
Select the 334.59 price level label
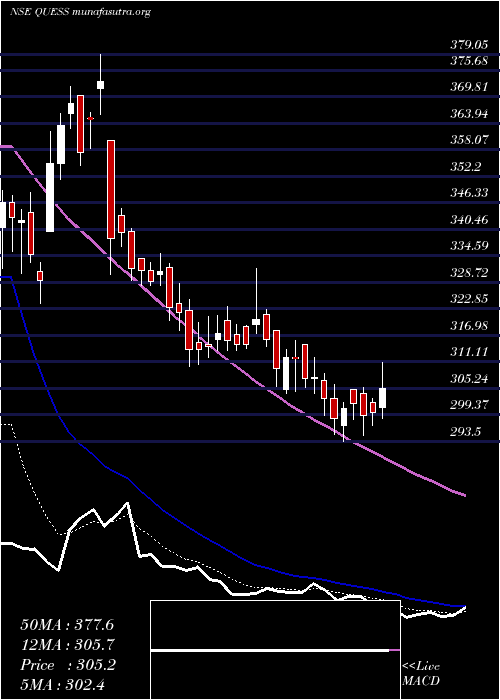pos(469,246)
